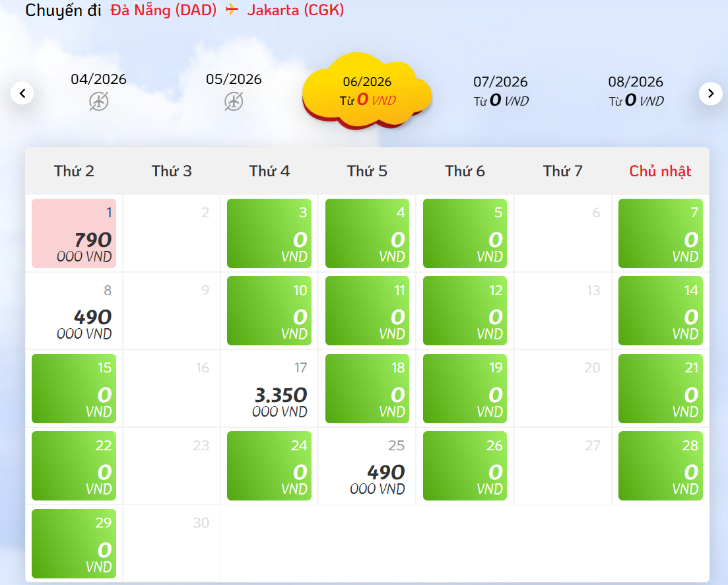The image size is (728, 585).
Task: Select the 0 VND fare on June 29
Action: point(74,543)
